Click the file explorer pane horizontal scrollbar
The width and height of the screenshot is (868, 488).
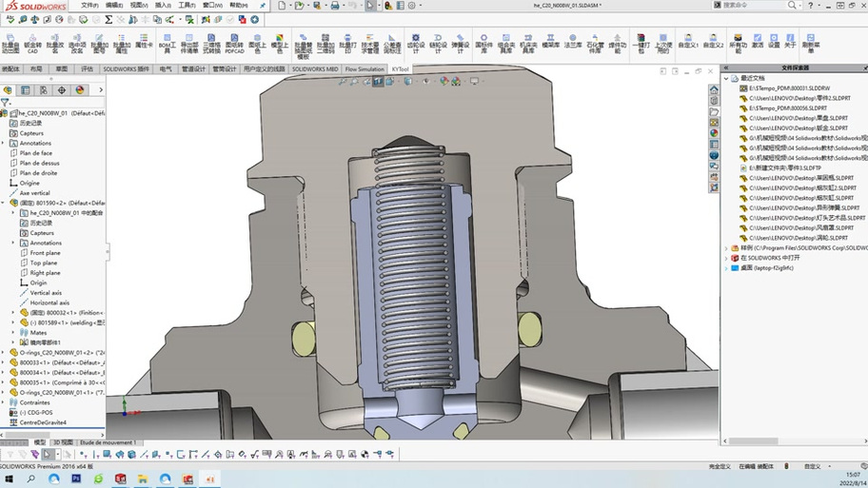pos(753,441)
